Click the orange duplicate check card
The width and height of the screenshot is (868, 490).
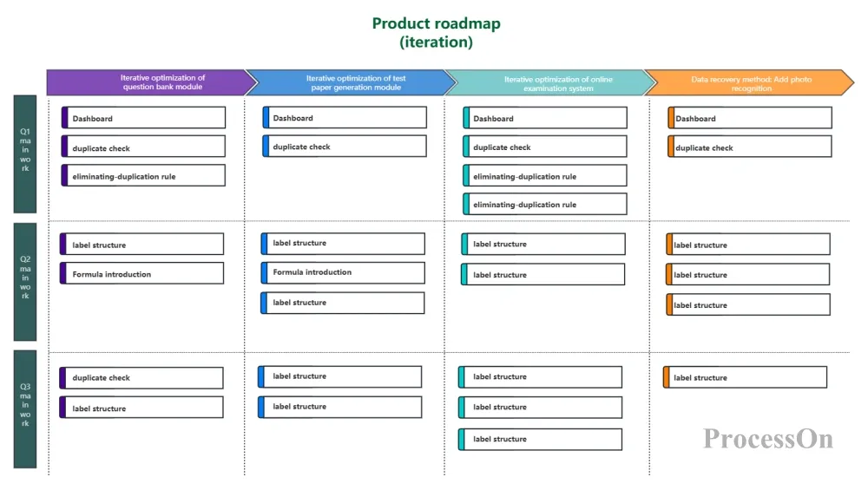(749, 147)
